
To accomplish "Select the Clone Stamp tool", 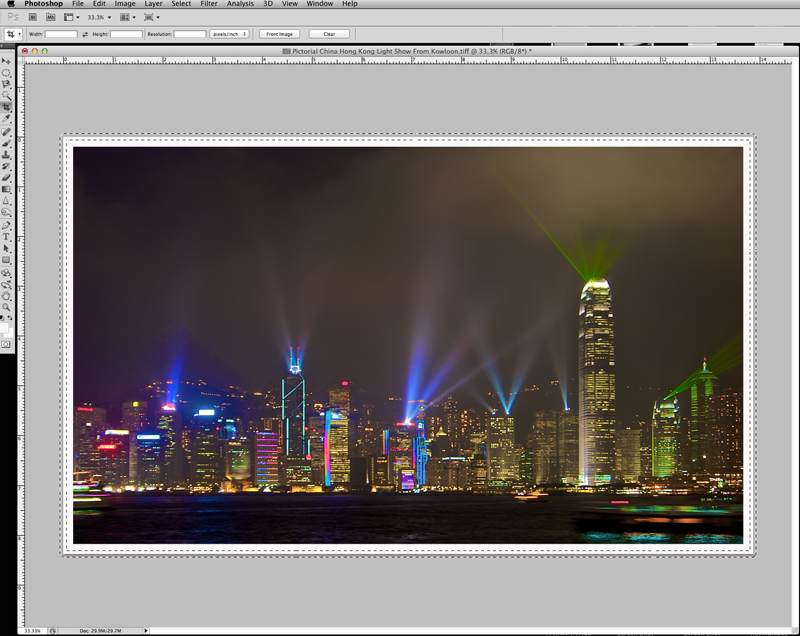I will point(6,155).
